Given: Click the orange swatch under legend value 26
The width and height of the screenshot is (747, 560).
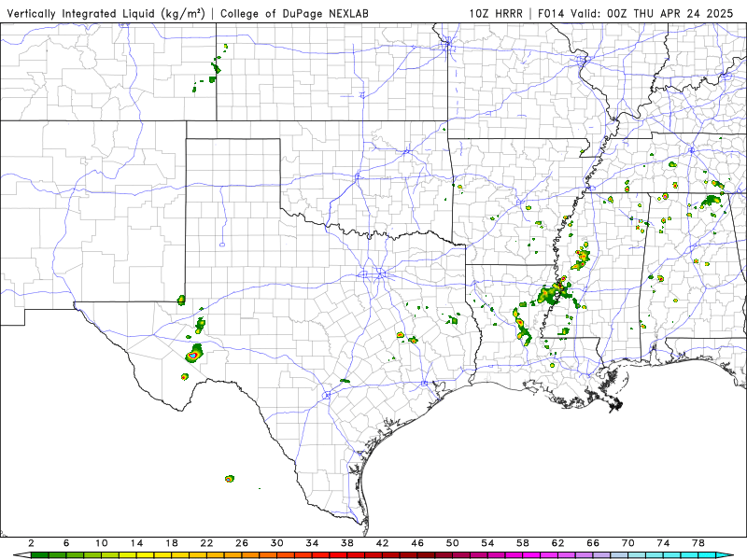Looking at the screenshot, I should [250, 555].
